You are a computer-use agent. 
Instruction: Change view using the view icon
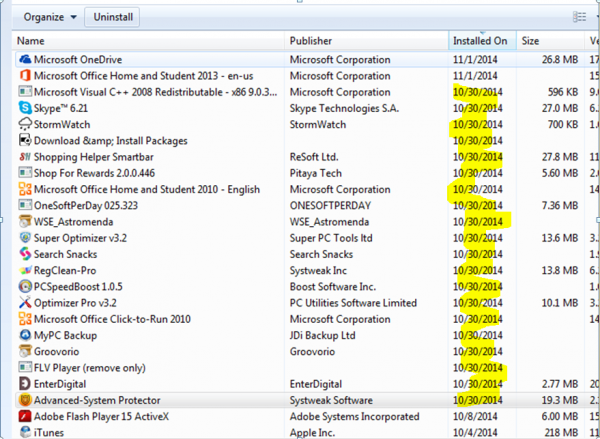(x=579, y=17)
